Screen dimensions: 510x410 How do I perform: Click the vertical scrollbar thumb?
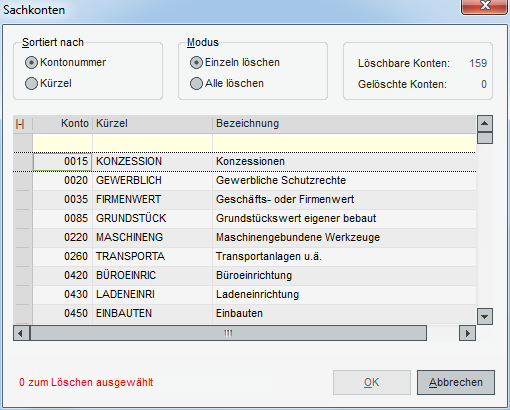485,138
